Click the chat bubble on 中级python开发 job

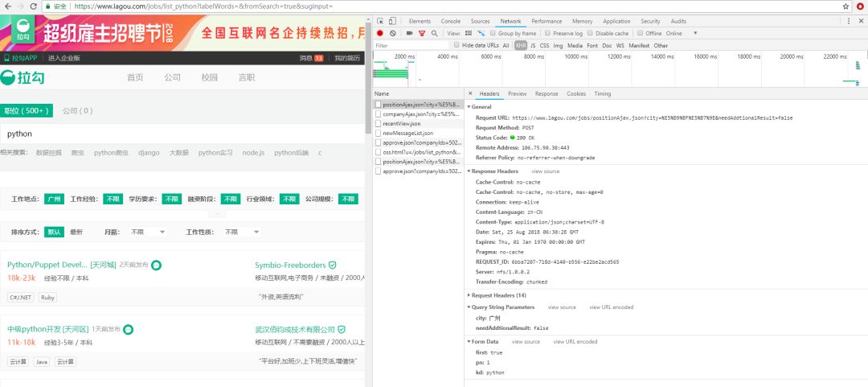[129, 329]
